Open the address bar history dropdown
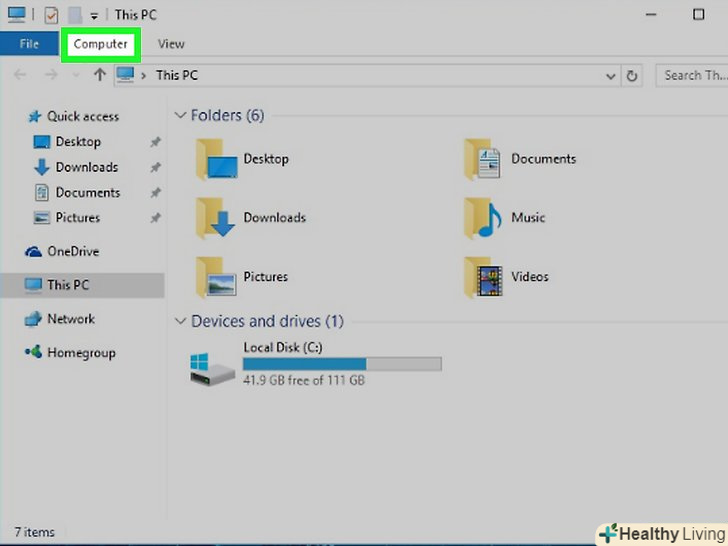 [x=611, y=76]
